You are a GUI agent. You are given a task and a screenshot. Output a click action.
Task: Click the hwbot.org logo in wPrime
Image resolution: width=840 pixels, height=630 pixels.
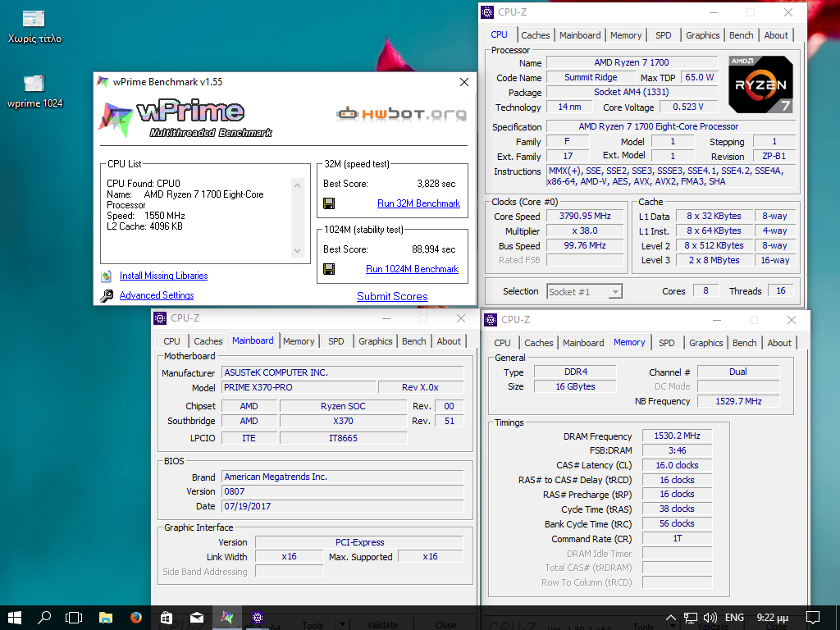pyautogui.click(x=401, y=113)
